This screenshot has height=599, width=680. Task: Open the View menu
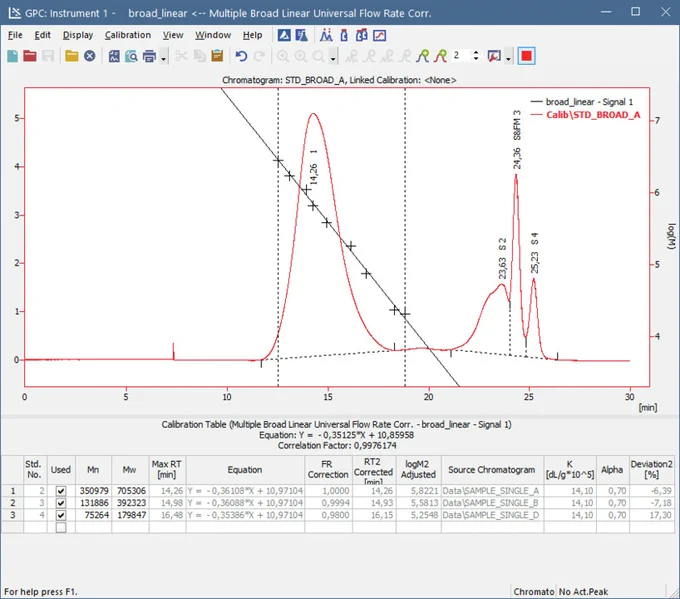point(173,35)
